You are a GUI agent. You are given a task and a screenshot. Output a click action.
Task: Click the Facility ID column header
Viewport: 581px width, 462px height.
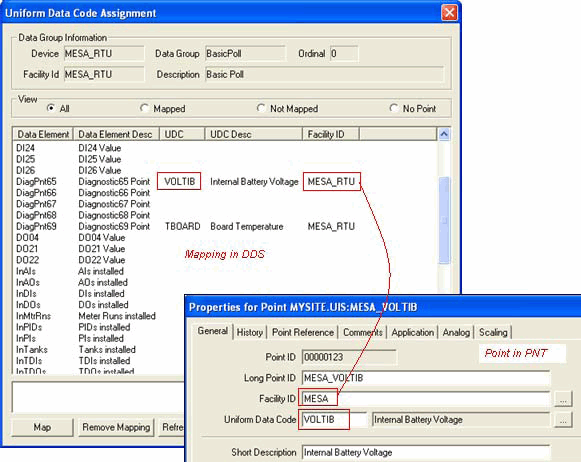331,134
